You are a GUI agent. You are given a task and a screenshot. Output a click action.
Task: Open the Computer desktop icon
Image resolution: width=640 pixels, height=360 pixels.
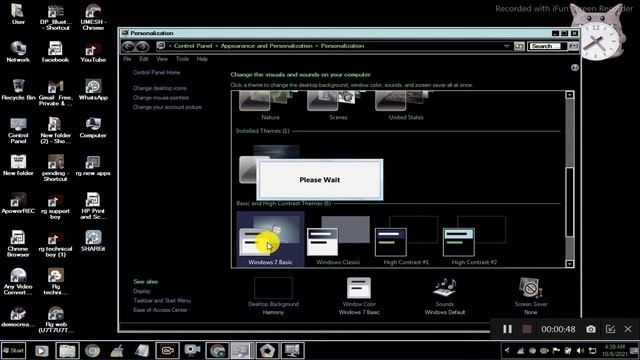(93, 127)
